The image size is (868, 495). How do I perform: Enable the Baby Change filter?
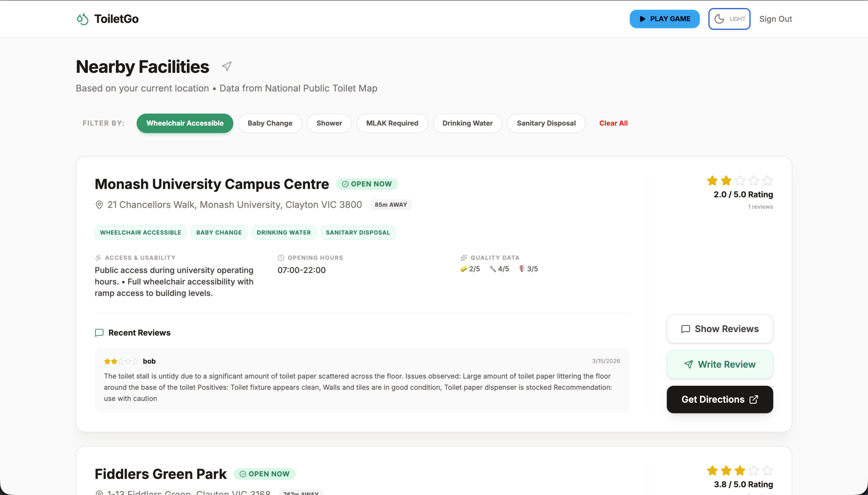pos(270,123)
